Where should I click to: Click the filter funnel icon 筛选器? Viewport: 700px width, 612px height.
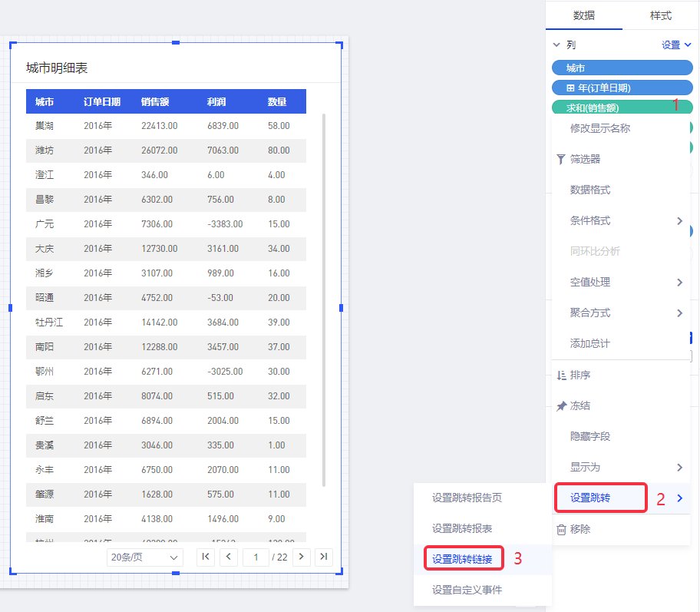point(560,159)
